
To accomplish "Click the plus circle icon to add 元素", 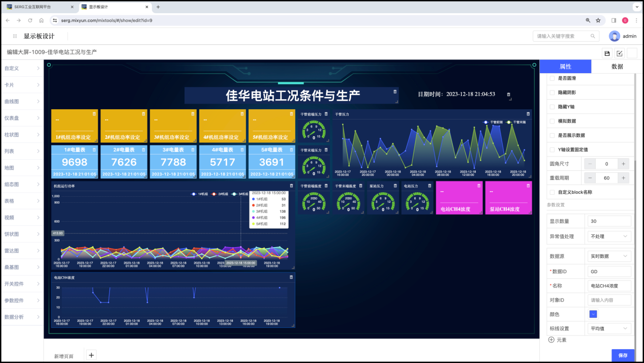I will (551, 340).
